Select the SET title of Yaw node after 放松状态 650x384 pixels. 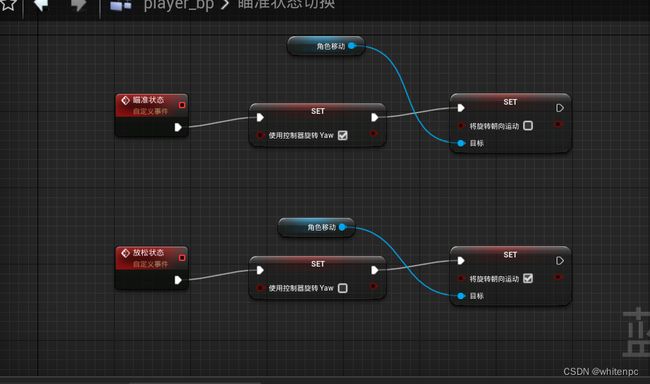click(x=318, y=264)
